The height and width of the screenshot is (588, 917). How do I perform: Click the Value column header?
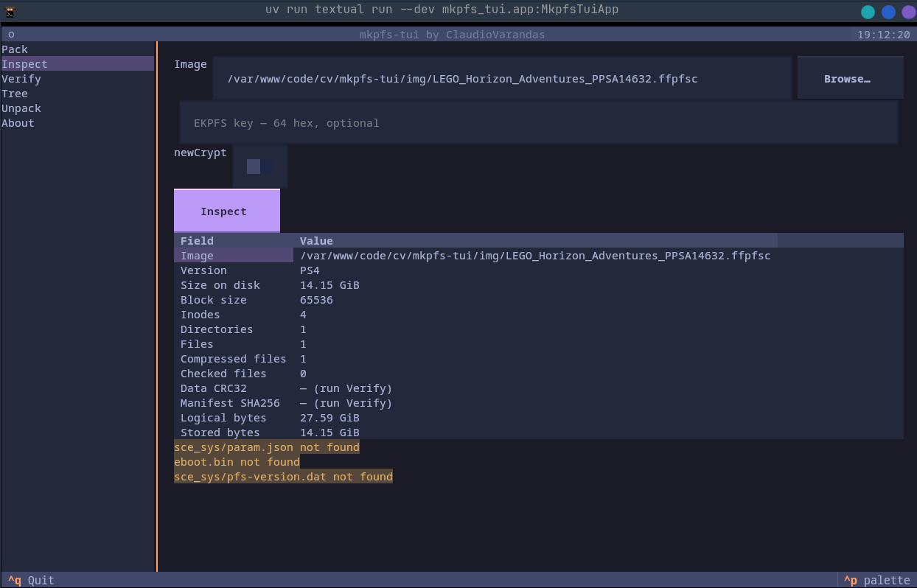click(316, 240)
